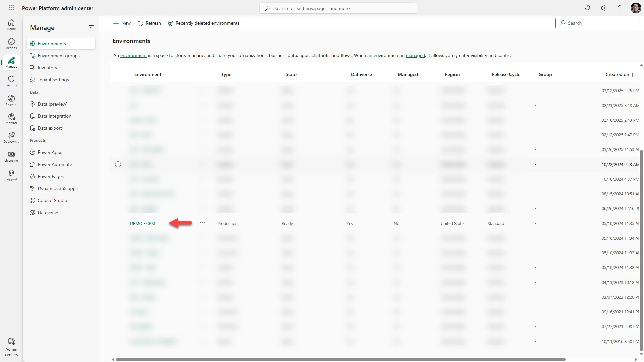Collapse the Manage navigation pane
The image size is (644, 362).
91,27
